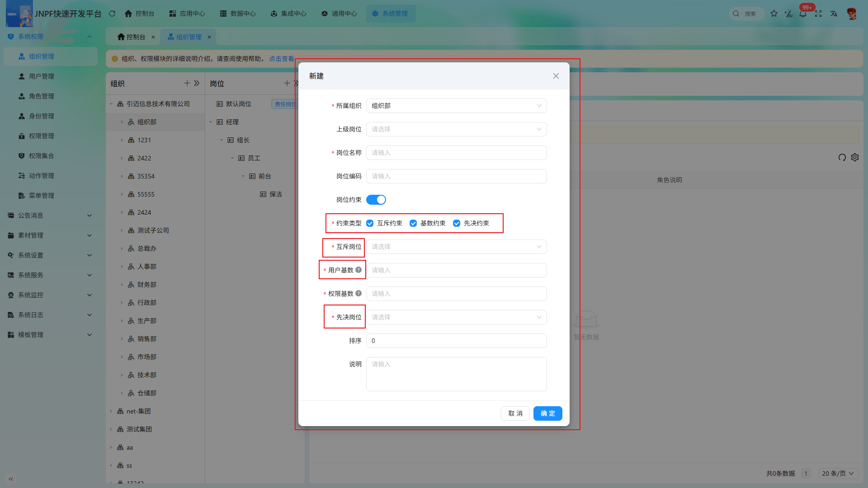This screenshot has height=488, width=868.
Task: Click the 搜索 box in header
Action: [747, 14]
